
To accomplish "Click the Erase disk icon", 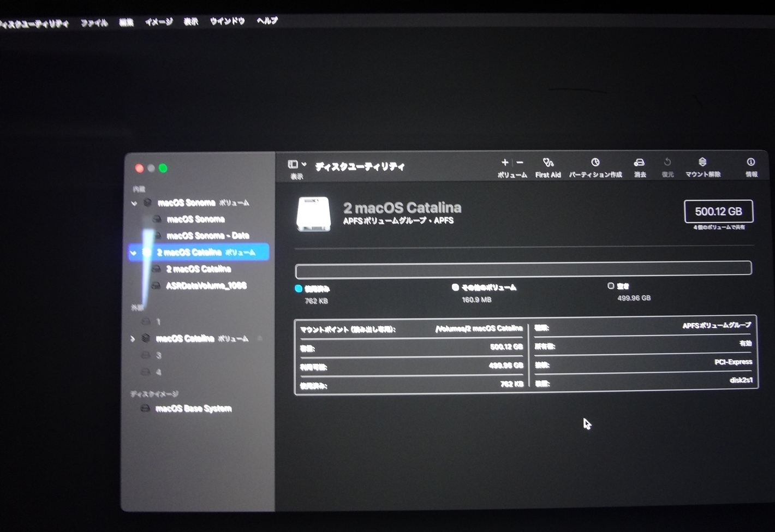I will (639, 163).
